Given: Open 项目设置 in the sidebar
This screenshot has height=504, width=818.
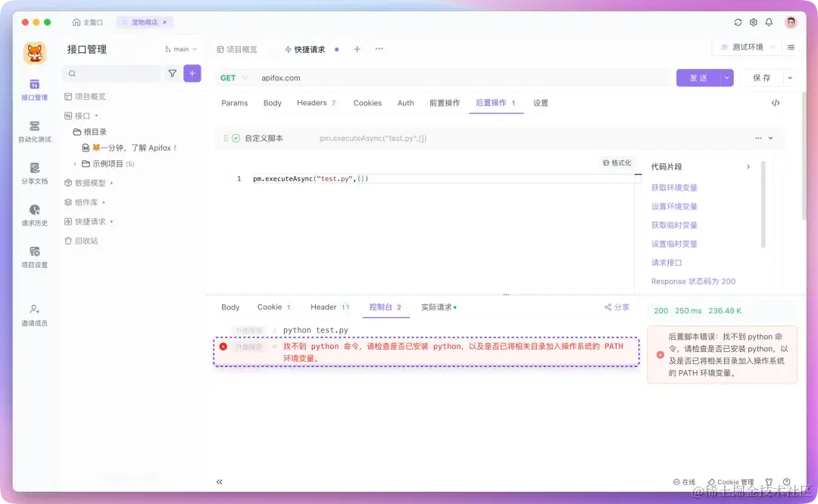Looking at the screenshot, I should (x=33, y=257).
